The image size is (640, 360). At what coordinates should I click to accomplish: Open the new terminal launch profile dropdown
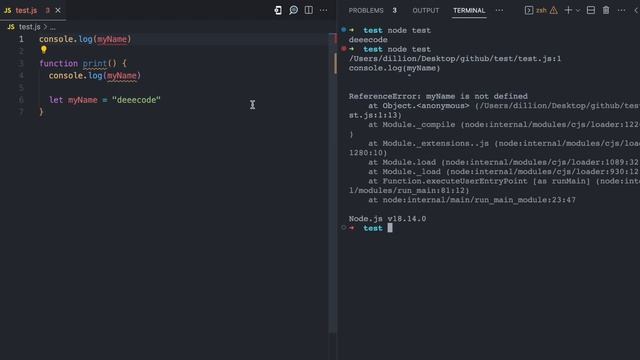pyautogui.click(x=578, y=11)
